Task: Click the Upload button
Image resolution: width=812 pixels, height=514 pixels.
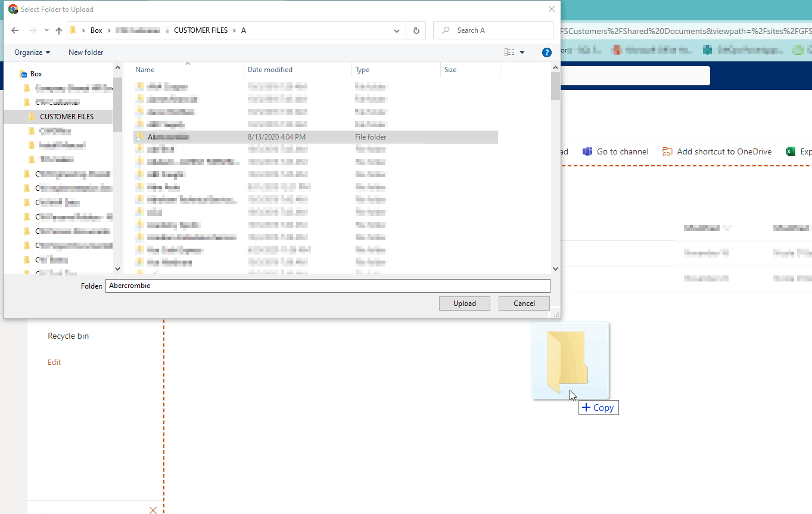Action: click(x=464, y=303)
